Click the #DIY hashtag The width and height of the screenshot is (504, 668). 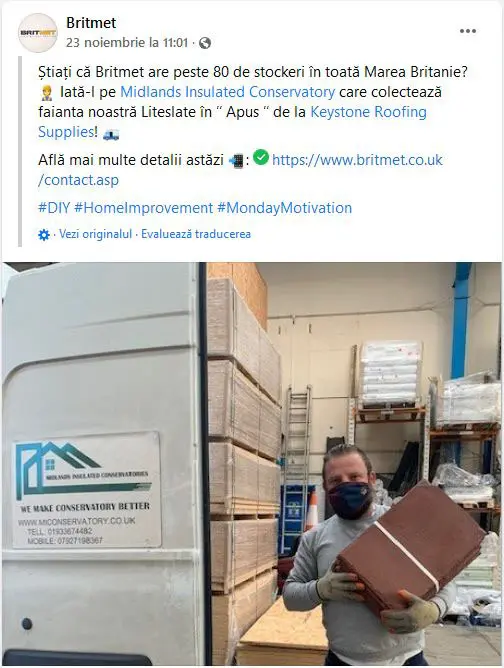pos(54,208)
